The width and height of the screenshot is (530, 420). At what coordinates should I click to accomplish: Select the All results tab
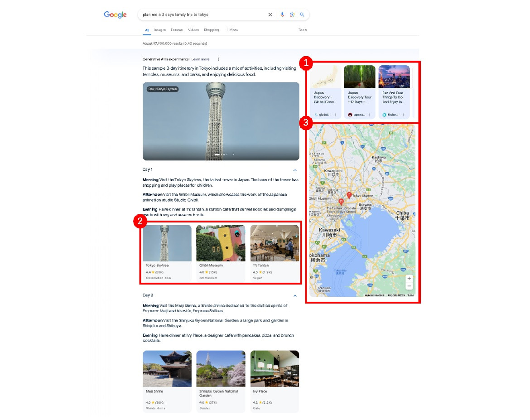(x=147, y=30)
